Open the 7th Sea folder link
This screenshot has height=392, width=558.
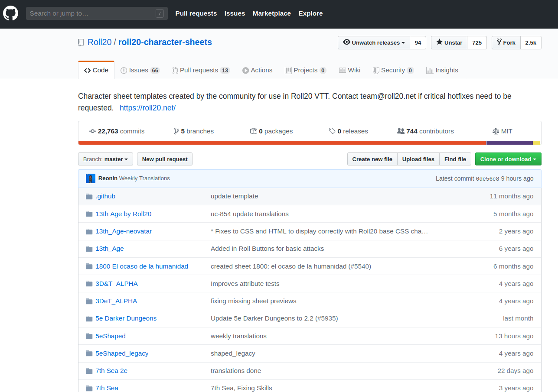pos(107,388)
